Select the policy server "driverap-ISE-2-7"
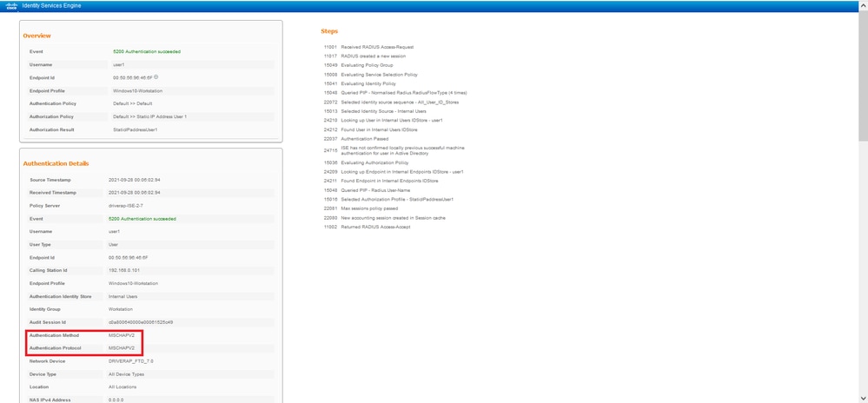The height and width of the screenshot is (403, 868). 128,205
